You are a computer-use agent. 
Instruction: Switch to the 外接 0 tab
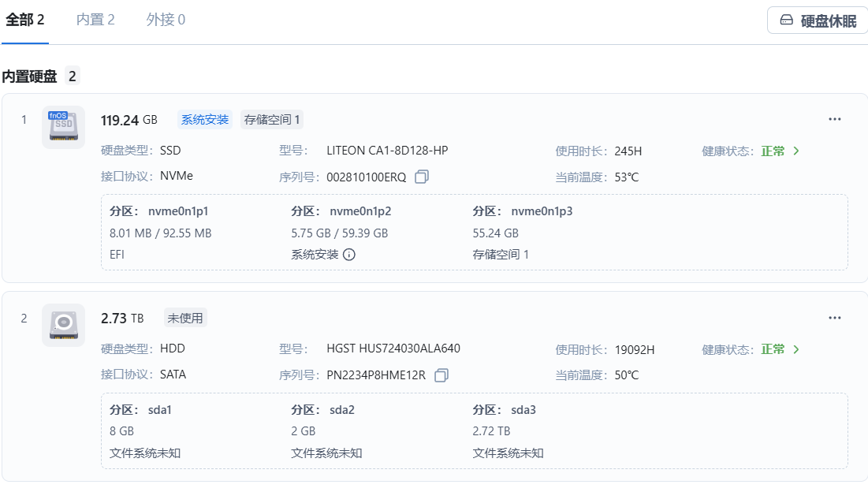[x=166, y=20]
